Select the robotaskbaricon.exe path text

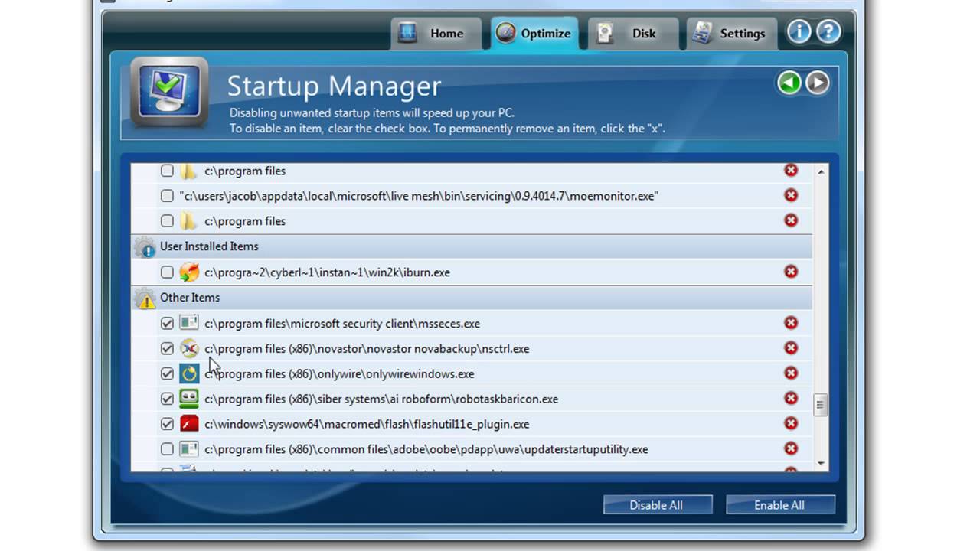pos(381,399)
